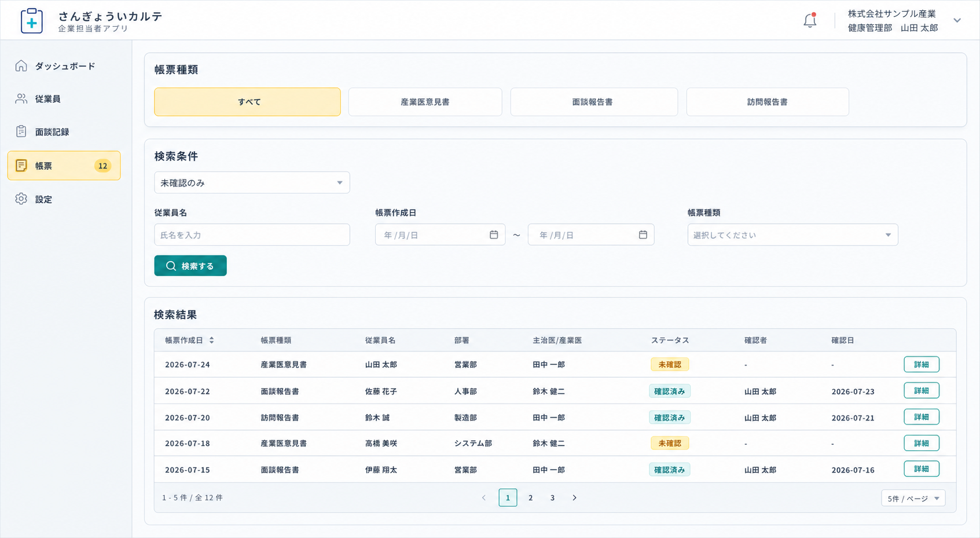Open 詳細 for the 2026-07-20 row
Image resolution: width=980 pixels, height=538 pixels.
[x=922, y=417]
